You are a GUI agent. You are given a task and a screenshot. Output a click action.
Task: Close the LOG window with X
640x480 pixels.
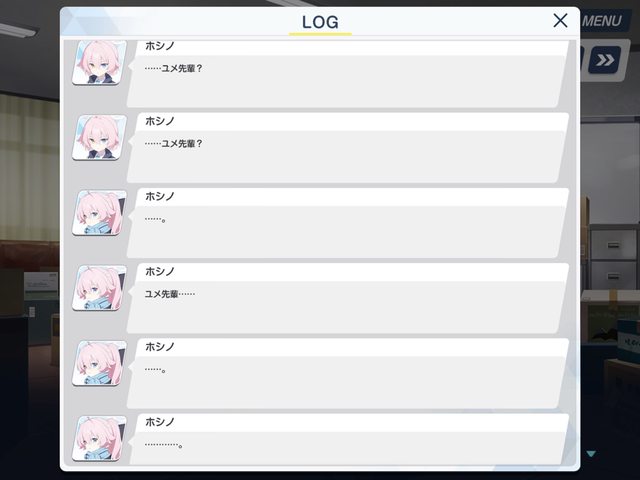pos(560,20)
